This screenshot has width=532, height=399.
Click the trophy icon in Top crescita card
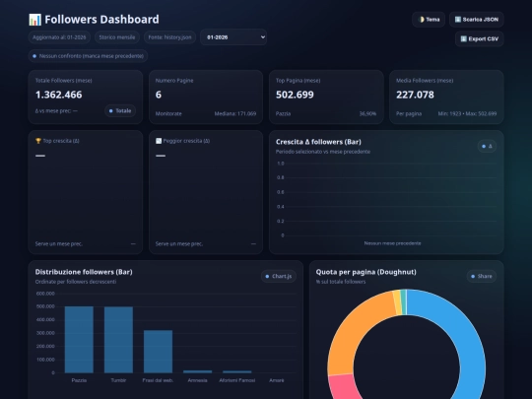pyautogui.click(x=38, y=141)
